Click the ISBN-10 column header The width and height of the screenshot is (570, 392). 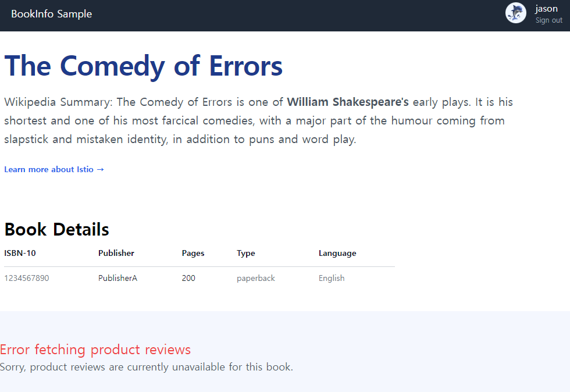[20, 253]
